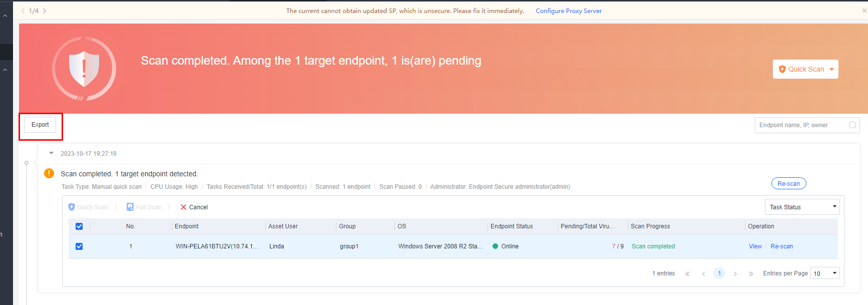Toggle the select-all header checkbox
The width and height of the screenshot is (868, 305).
79,226
